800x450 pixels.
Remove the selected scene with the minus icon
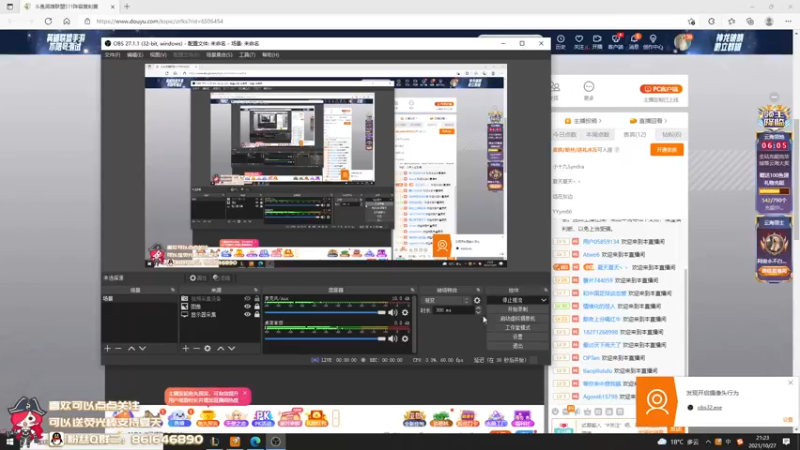point(118,348)
